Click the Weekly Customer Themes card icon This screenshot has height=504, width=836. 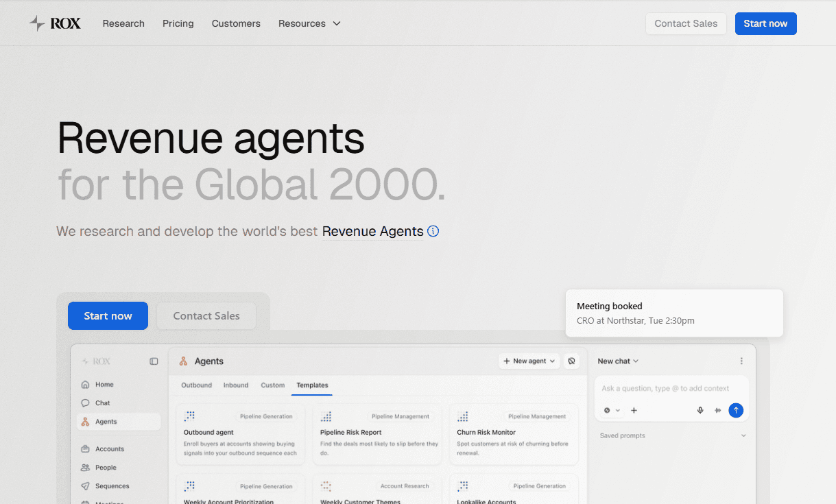[x=326, y=486]
